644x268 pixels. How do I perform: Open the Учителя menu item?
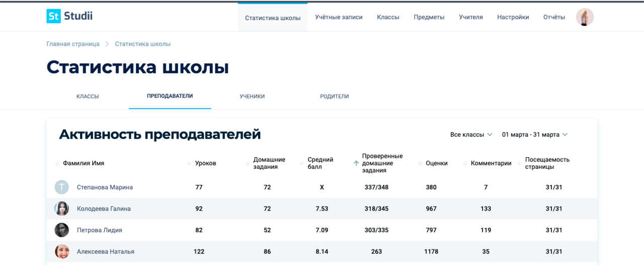(x=471, y=17)
